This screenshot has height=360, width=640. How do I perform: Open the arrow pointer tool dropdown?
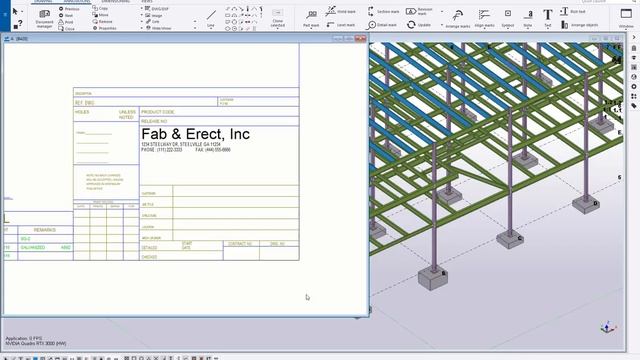click(22, 12)
